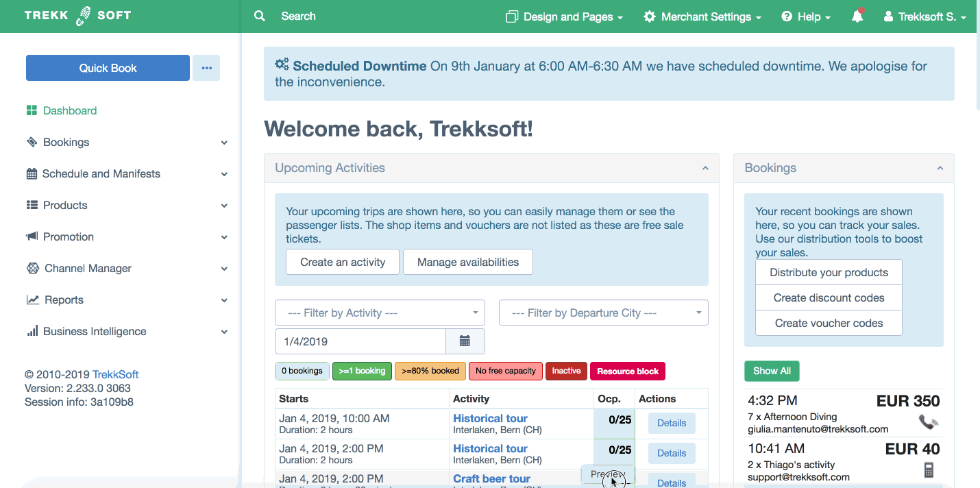Click the Business Intelligence bars icon

[32, 331]
